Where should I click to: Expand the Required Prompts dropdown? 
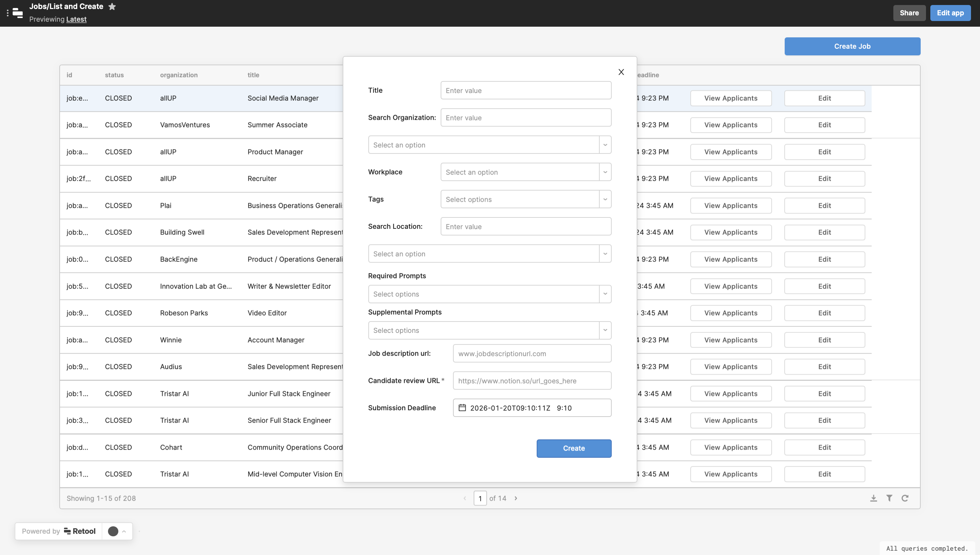click(x=605, y=294)
